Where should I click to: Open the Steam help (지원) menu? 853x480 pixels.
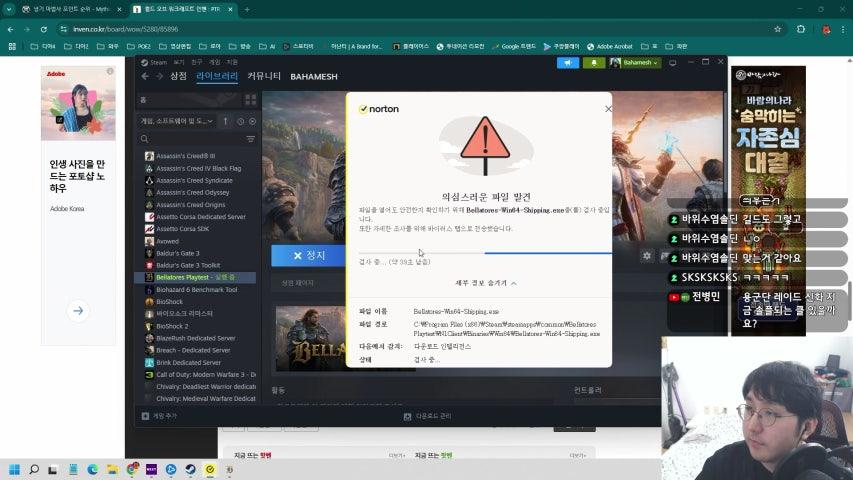click(232, 63)
